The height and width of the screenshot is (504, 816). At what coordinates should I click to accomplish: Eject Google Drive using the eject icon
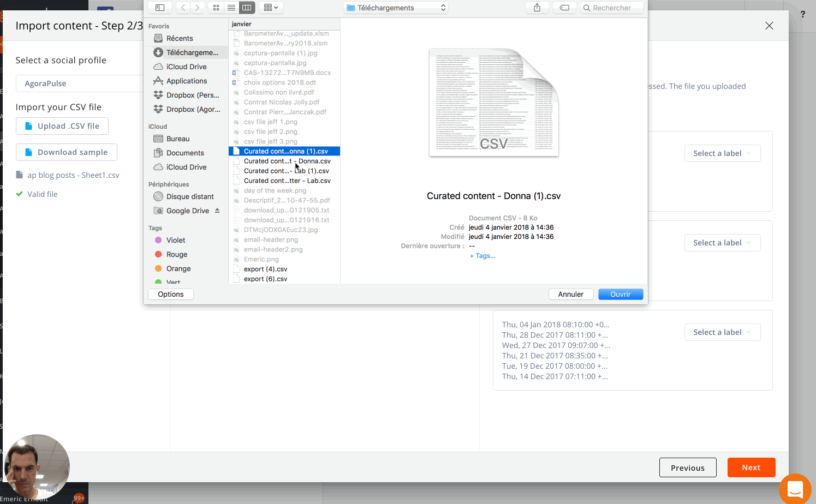(x=217, y=211)
